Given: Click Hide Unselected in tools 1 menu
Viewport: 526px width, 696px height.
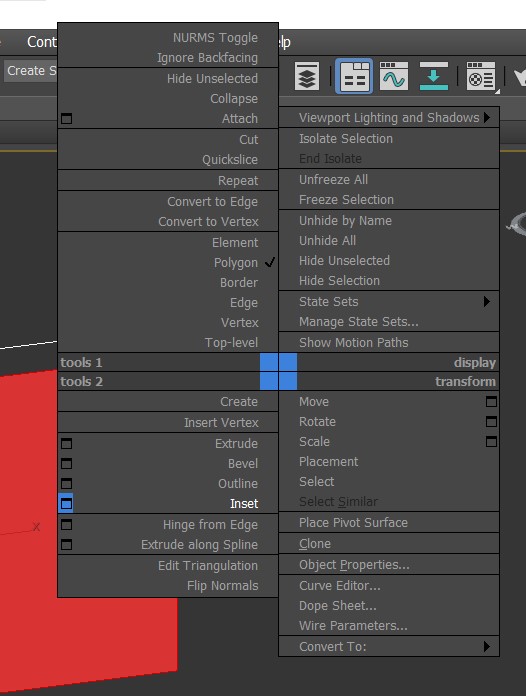Looking at the screenshot, I should (212, 79).
